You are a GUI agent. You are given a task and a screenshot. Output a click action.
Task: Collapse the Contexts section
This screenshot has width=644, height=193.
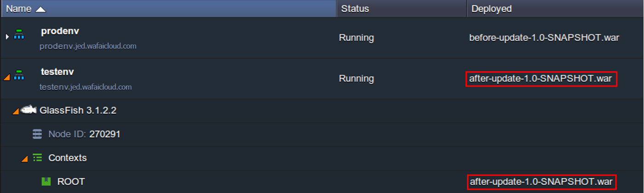tap(25, 159)
